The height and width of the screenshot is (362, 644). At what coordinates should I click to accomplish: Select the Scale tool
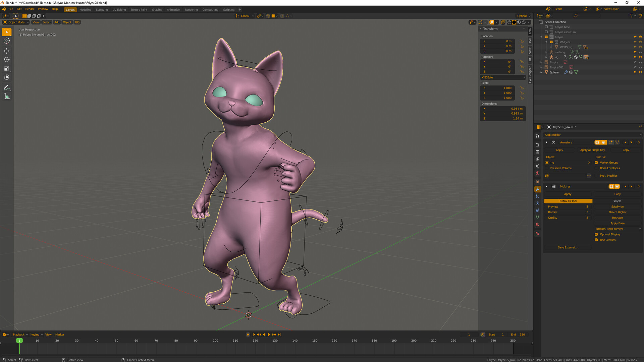tap(7, 68)
